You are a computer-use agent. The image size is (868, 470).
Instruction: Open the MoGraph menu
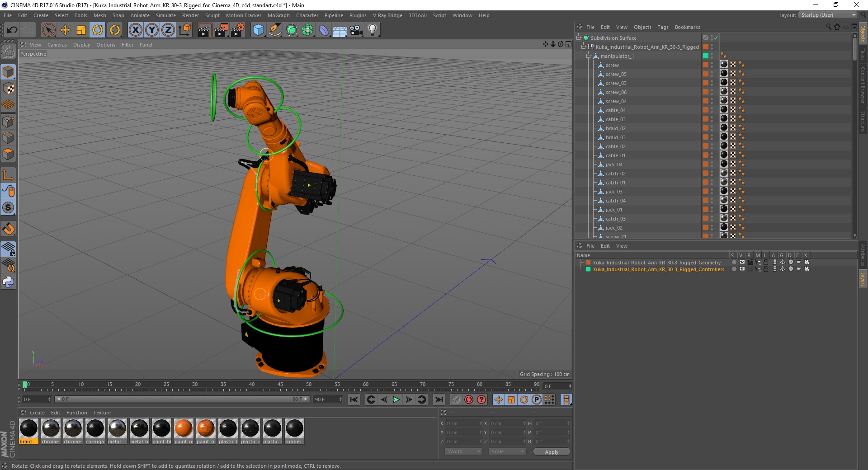point(278,15)
